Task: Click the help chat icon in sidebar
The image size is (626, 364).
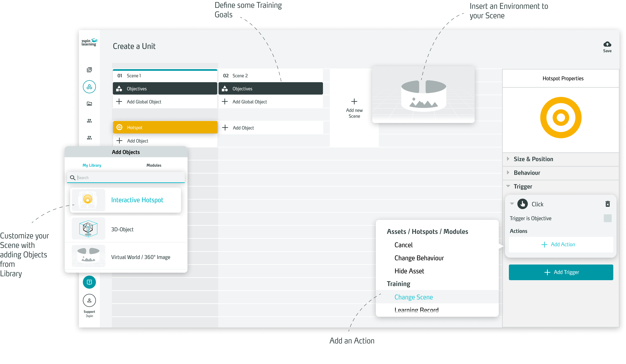Action: pos(89,282)
